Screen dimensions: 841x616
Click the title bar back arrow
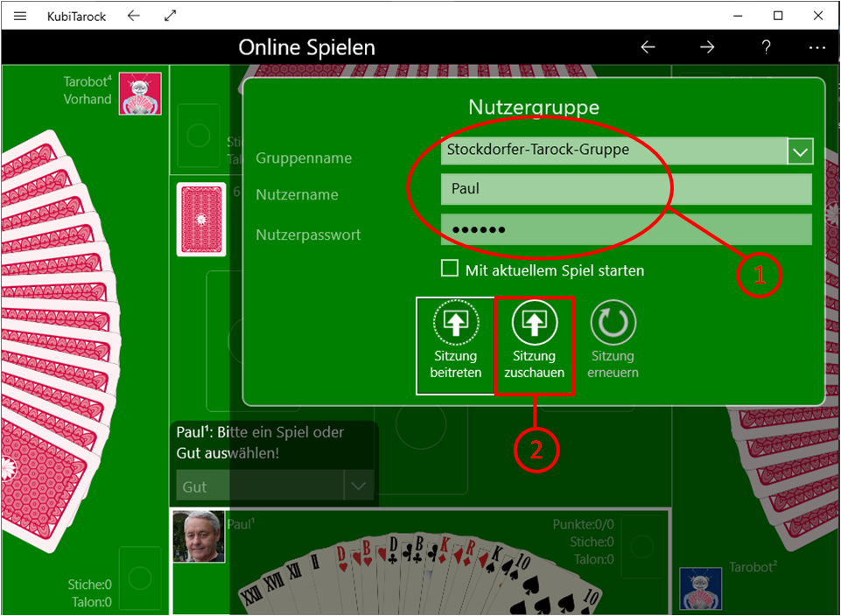(x=133, y=16)
